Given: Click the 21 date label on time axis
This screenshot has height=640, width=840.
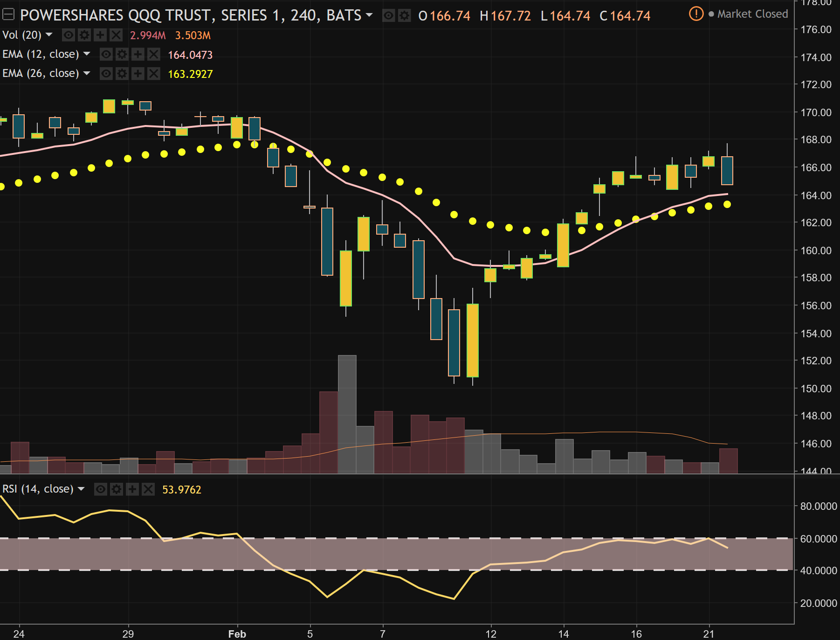Looking at the screenshot, I should [x=709, y=634].
